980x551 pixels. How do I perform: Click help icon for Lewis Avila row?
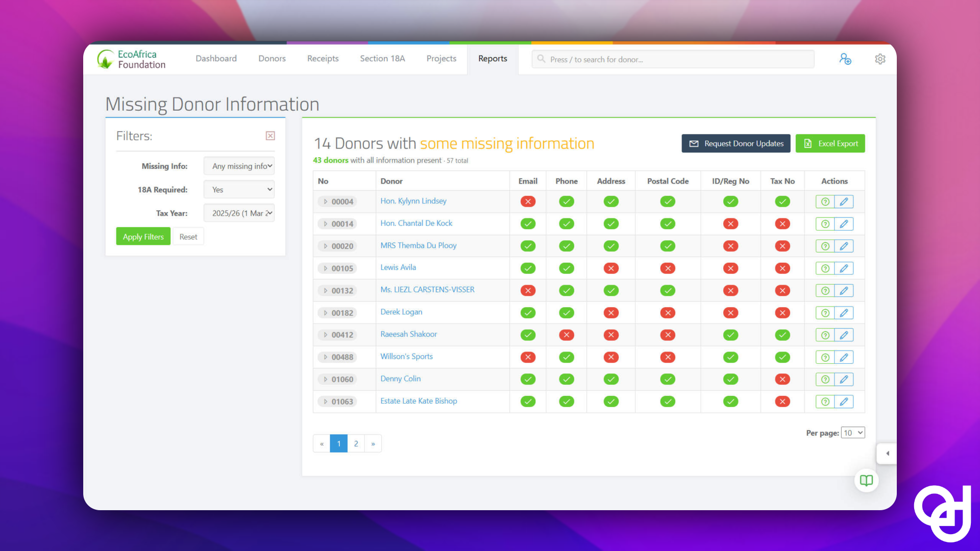tap(825, 268)
